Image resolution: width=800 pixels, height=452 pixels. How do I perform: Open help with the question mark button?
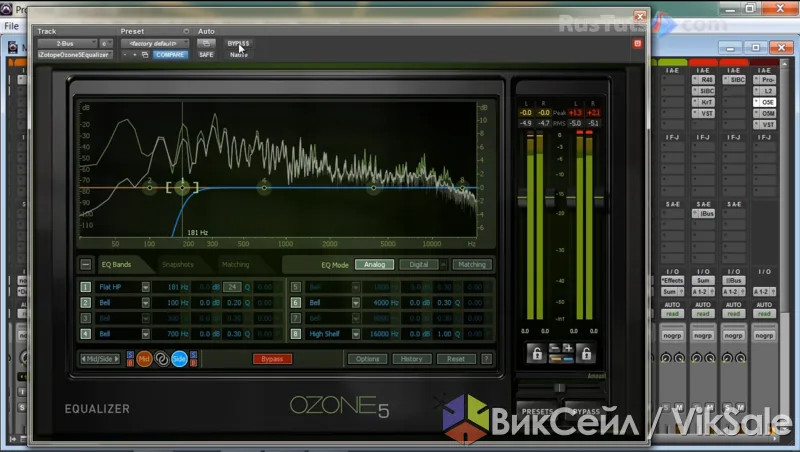coord(487,359)
